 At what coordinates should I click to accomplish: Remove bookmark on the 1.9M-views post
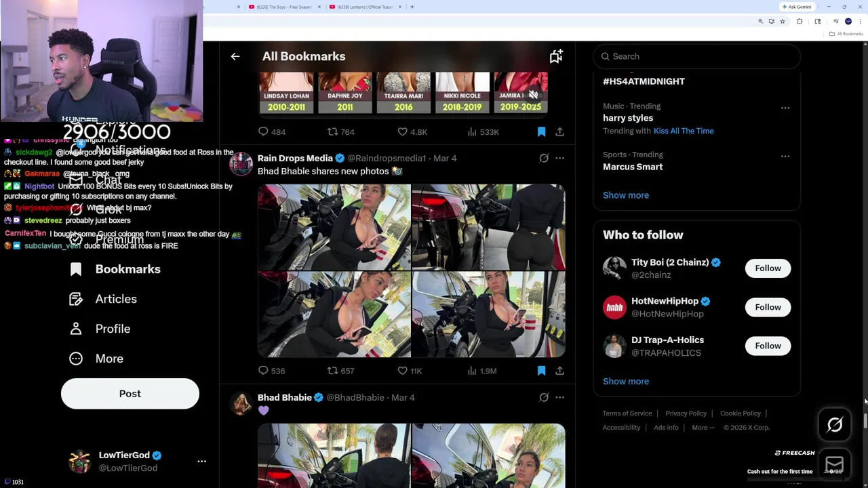(x=541, y=371)
